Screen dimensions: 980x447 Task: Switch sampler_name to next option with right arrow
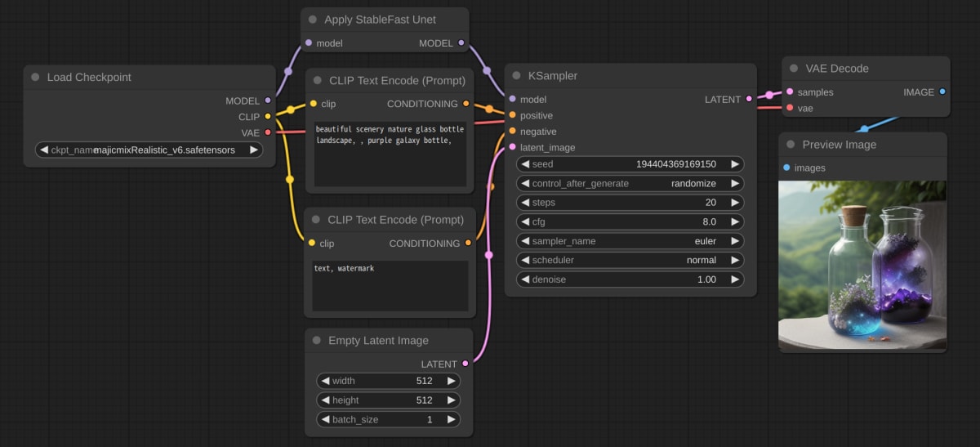735,241
